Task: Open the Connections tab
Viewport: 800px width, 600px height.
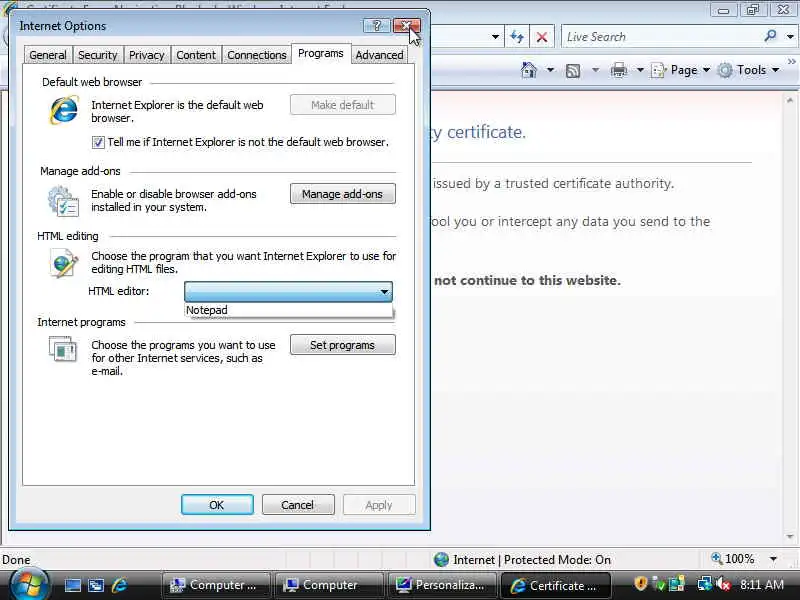Action: pos(257,55)
